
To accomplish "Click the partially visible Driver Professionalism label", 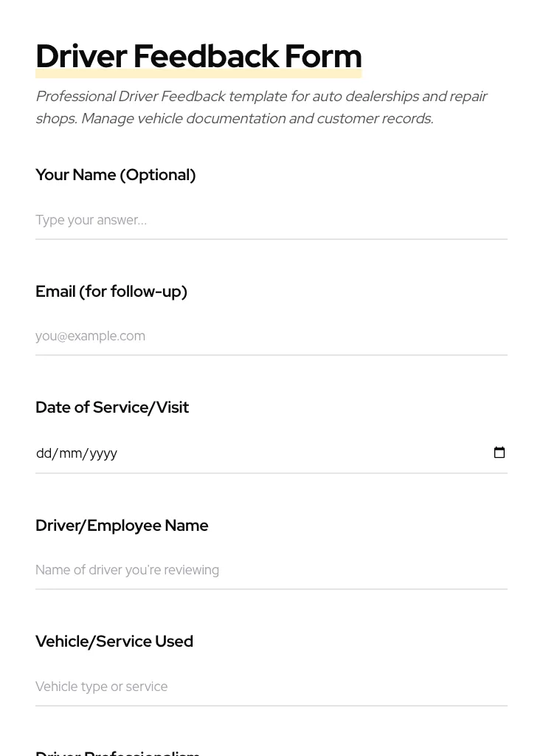I will [118, 752].
